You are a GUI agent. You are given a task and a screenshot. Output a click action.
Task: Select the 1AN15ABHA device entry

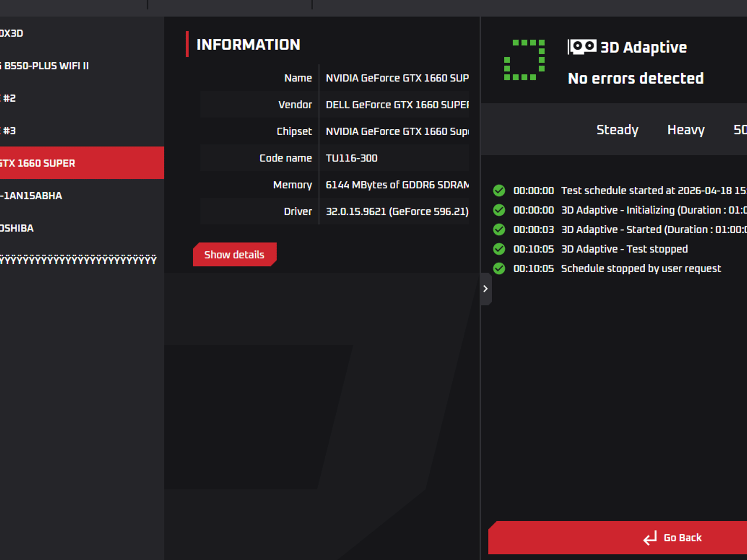point(82,195)
